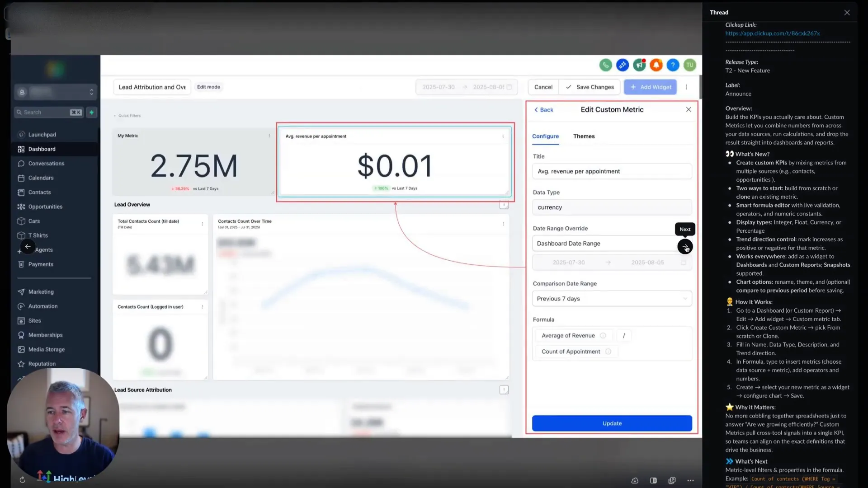Click the phone icon in the top bar
This screenshot has width=868, height=488.
pyautogui.click(x=606, y=65)
